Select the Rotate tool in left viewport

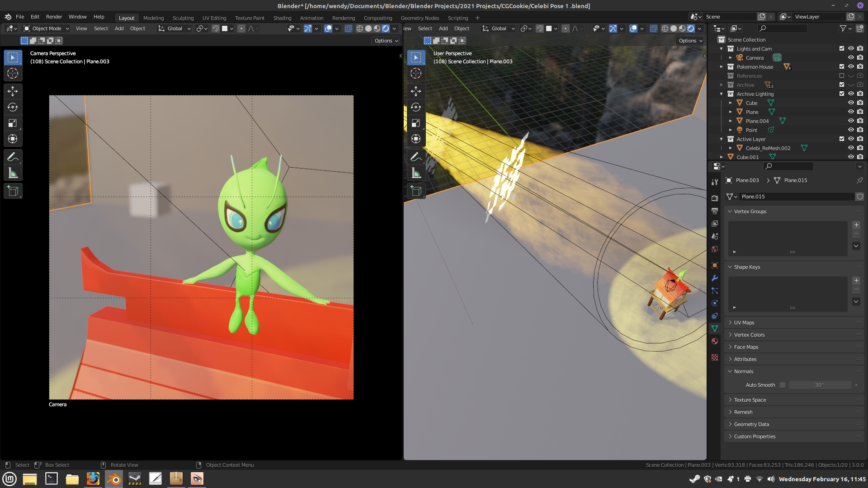(x=13, y=107)
